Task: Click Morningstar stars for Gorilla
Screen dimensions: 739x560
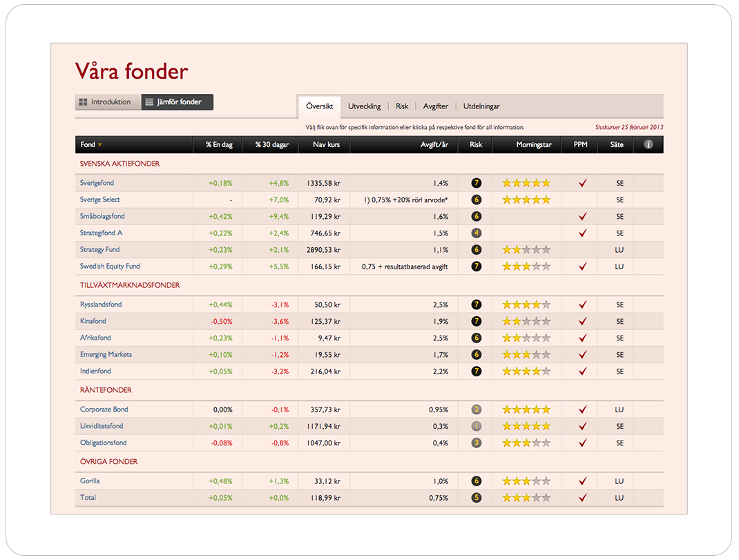Action: pos(526,481)
